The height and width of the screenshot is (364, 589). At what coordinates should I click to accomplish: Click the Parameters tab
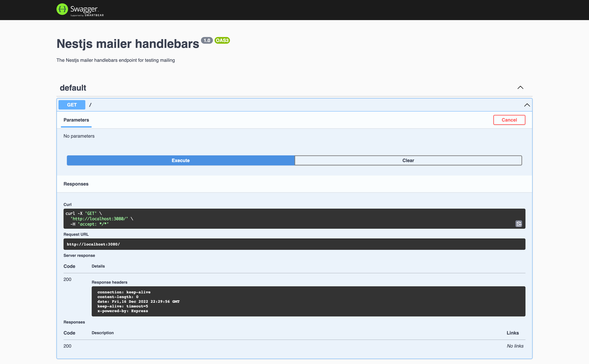click(76, 120)
